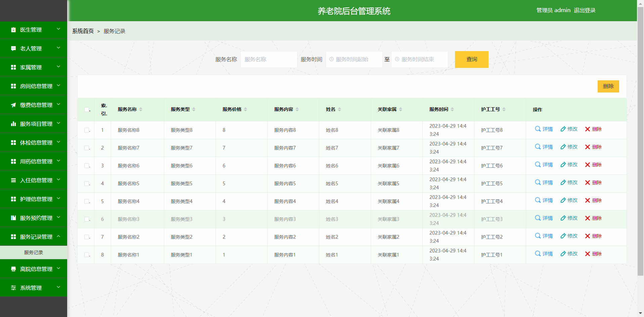
Task: Select the checkbox for row 服务名称4
Action: coord(87,201)
